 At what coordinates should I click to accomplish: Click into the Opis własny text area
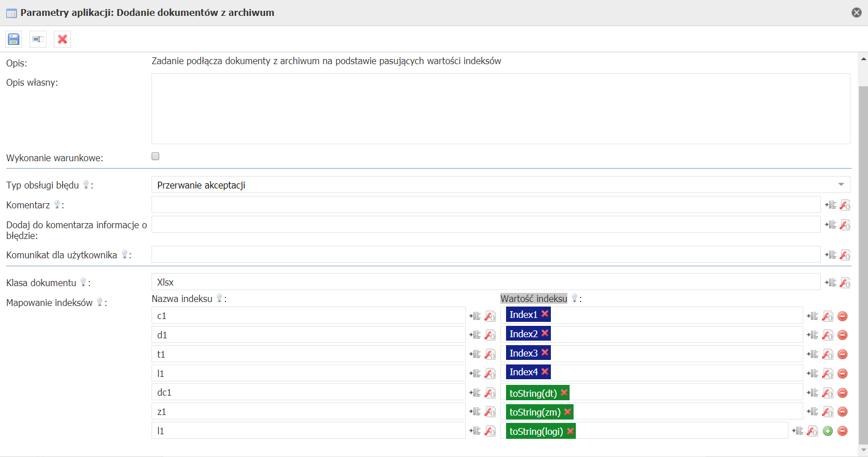[500, 108]
